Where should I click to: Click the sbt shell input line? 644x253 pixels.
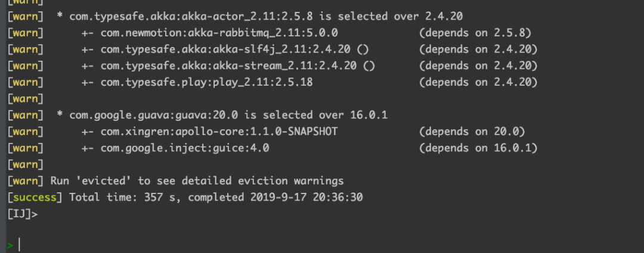coord(179,244)
